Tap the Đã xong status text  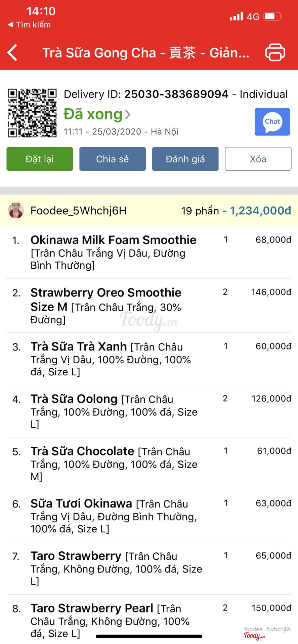pos(93,114)
